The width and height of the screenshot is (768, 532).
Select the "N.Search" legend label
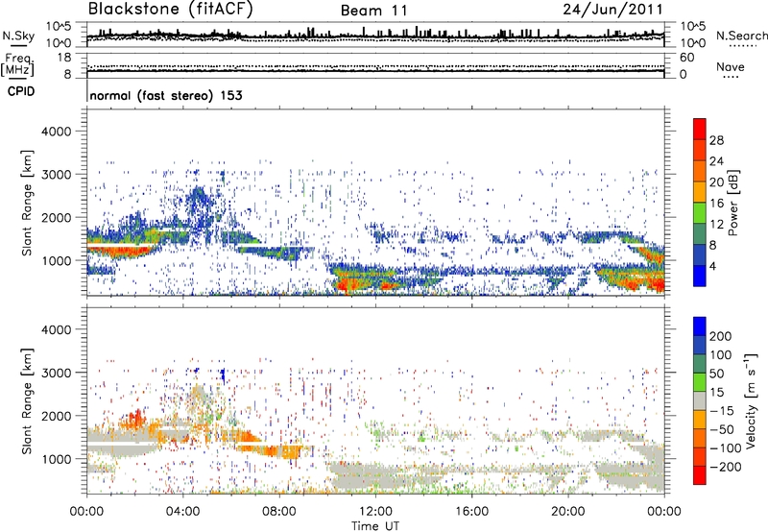pos(741,36)
